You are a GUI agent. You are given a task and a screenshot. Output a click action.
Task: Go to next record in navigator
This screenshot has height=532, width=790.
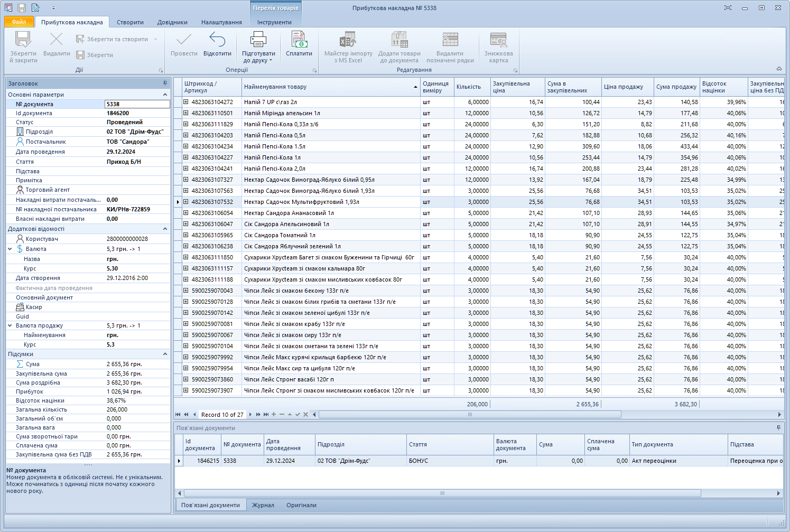pos(250,415)
